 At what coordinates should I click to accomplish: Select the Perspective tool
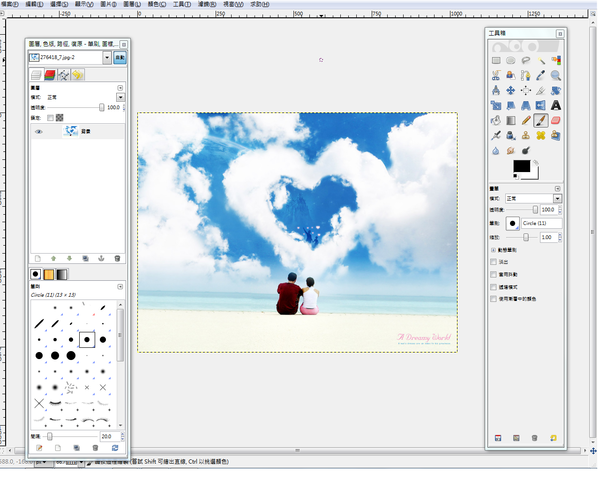click(x=526, y=105)
